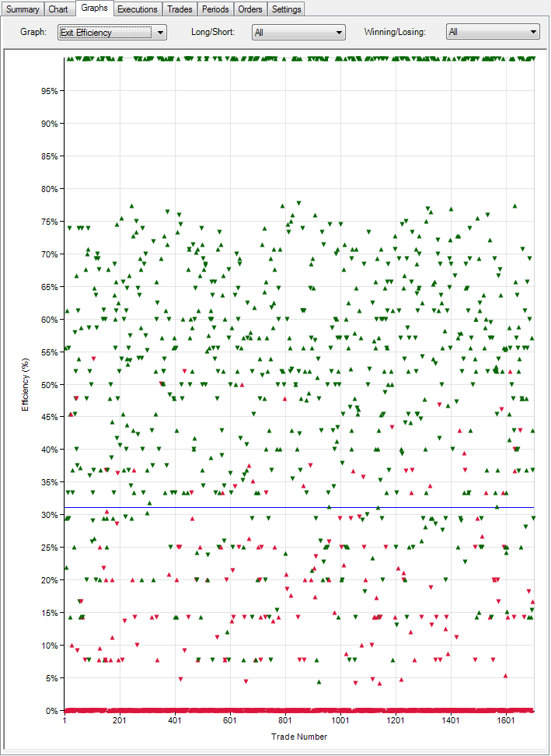
Task: Open the Settings tab
Action: [x=286, y=9]
